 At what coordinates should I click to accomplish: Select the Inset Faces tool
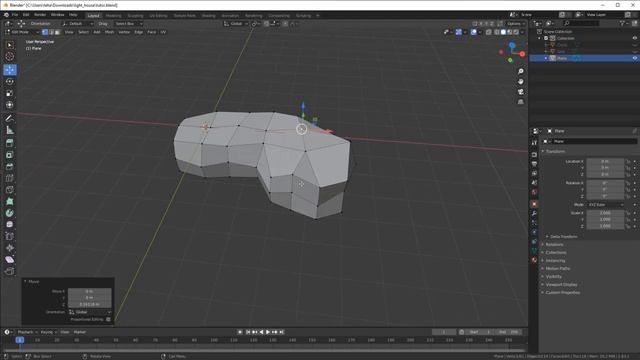10,155
